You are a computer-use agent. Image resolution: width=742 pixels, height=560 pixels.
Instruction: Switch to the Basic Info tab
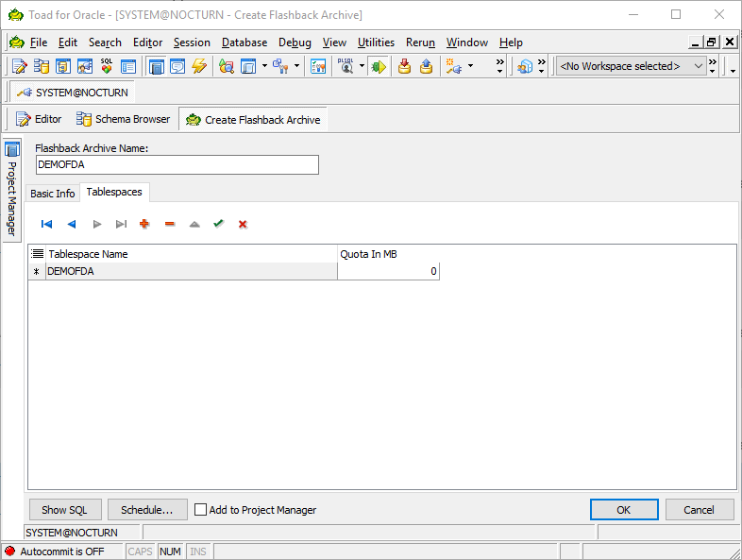coord(53,194)
